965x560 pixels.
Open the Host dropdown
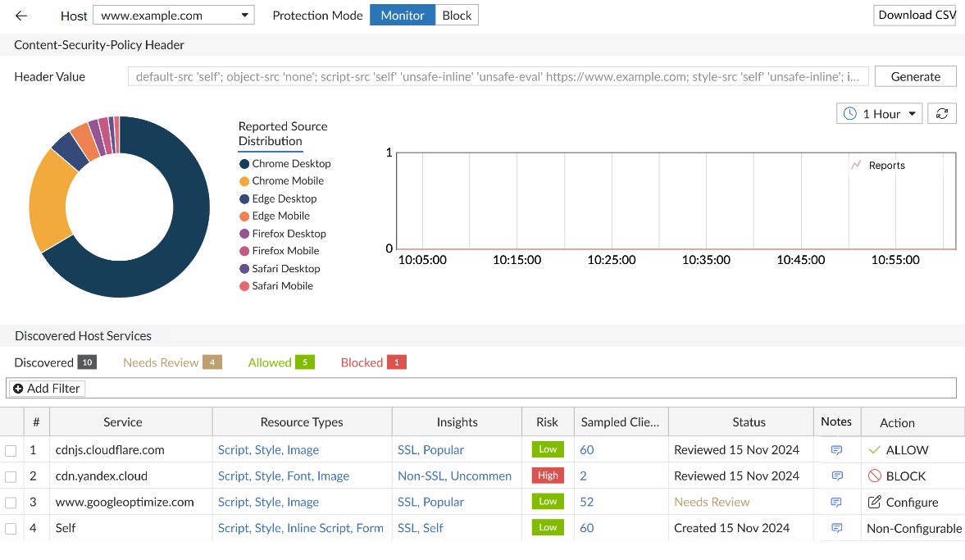click(174, 16)
